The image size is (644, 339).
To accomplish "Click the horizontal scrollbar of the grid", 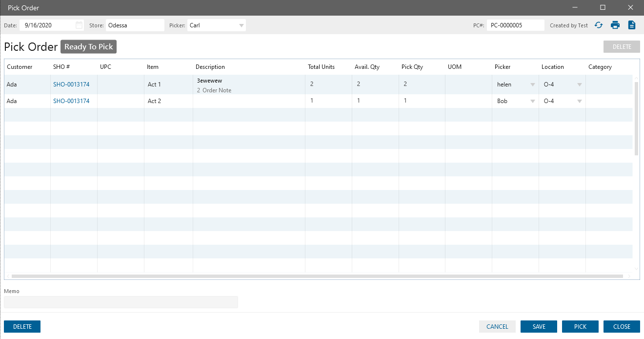I will (x=317, y=276).
